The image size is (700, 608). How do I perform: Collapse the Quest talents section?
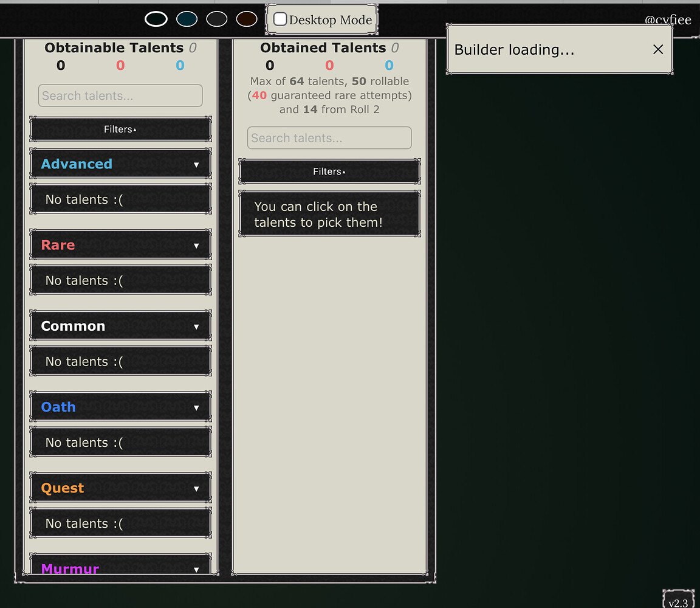pos(196,488)
